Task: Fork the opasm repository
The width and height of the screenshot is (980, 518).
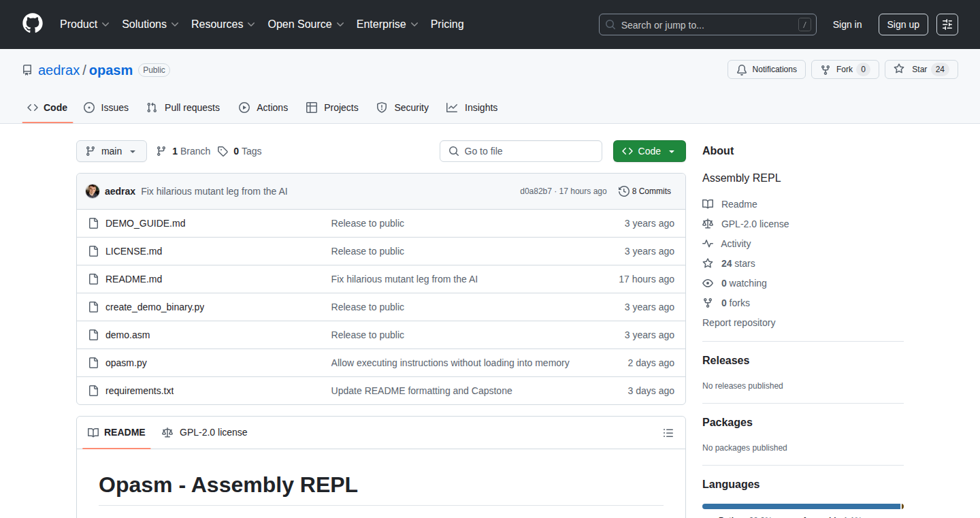Action: click(845, 69)
